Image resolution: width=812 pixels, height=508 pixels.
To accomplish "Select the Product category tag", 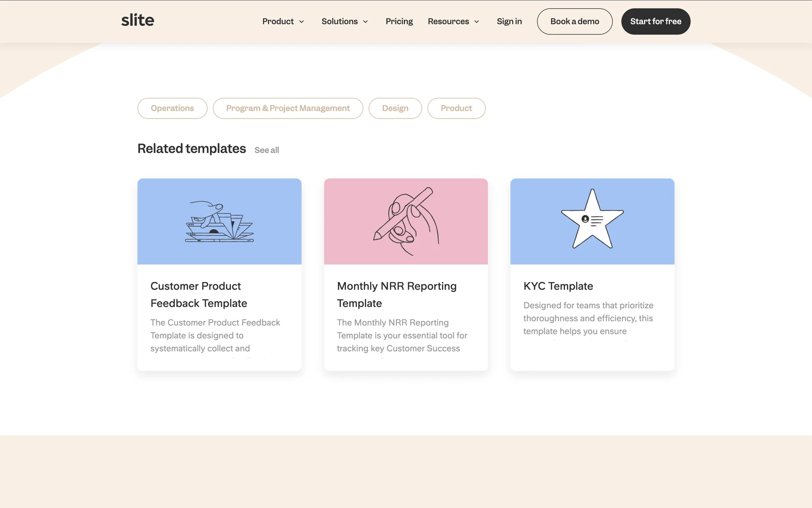I will (456, 108).
